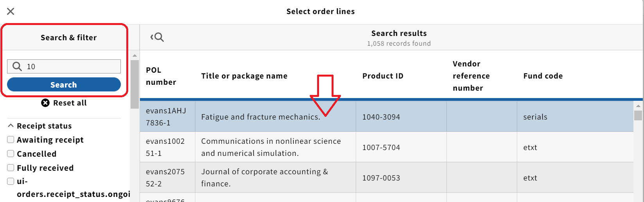
Task: Collapse the search and filter pane icon
Action: tap(157, 37)
